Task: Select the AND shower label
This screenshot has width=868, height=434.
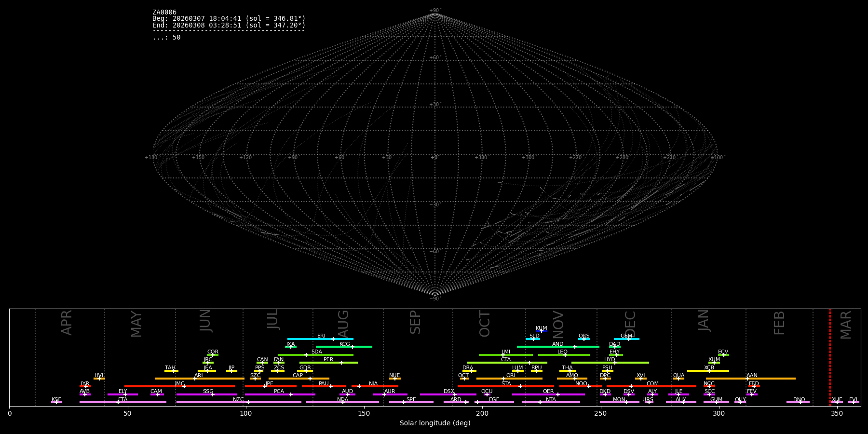Action: [x=558, y=344]
